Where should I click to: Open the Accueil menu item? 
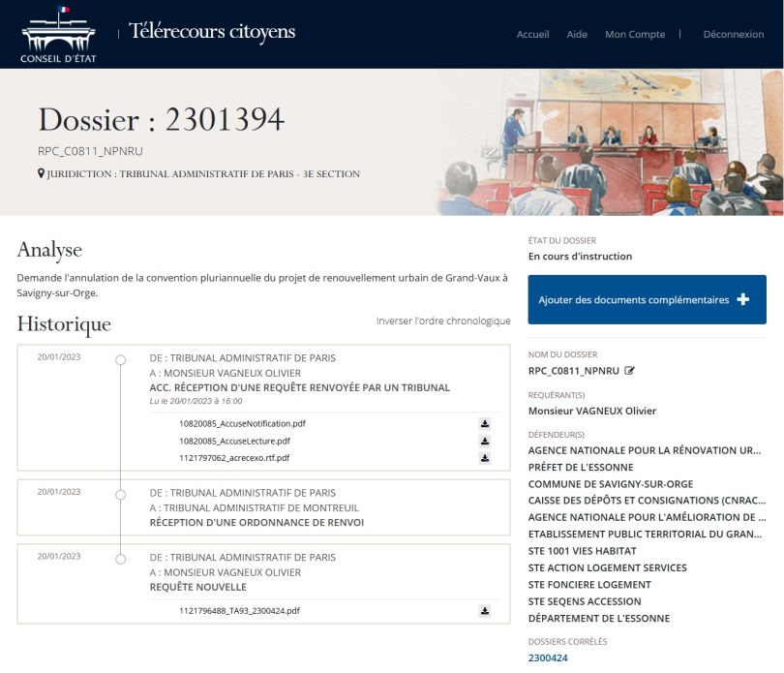532,34
